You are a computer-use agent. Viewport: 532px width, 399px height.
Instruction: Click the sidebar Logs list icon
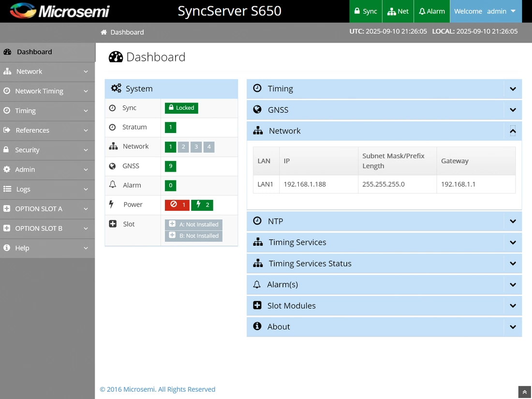pyautogui.click(x=7, y=189)
